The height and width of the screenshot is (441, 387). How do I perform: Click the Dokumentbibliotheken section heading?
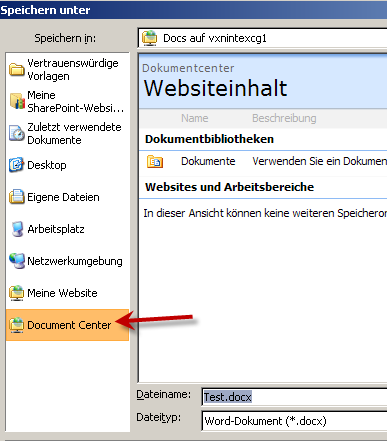(x=209, y=139)
